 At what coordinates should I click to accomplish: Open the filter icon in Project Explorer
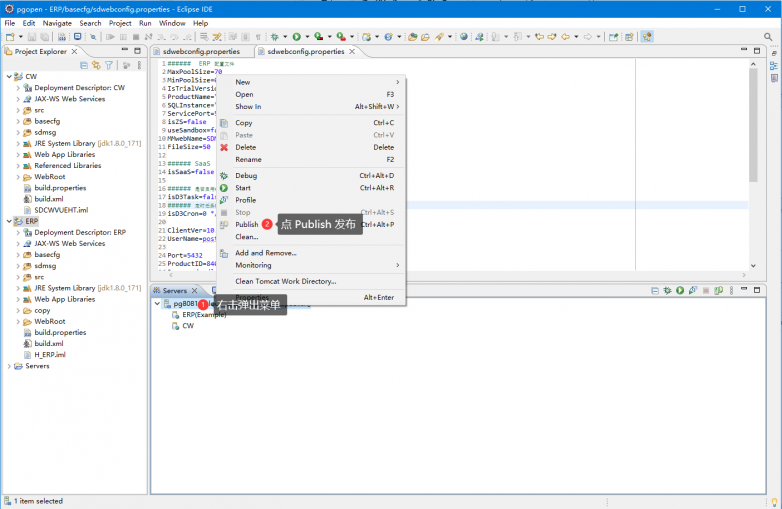(x=109, y=65)
